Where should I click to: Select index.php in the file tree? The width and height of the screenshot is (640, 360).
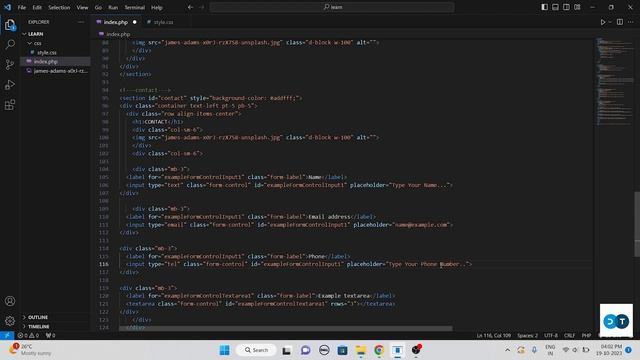pyautogui.click(x=55, y=62)
